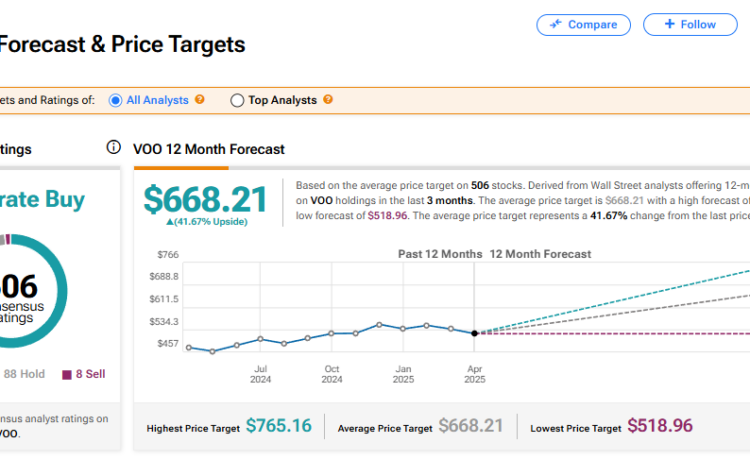Screen dimensions: 750x460
Task: Click the large $668.21 forecast price
Action: (x=205, y=199)
